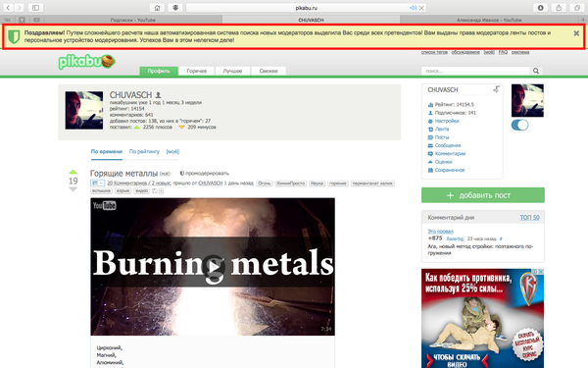
Task: Dismiss the yellow congratulation notification
Action: (576, 33)
